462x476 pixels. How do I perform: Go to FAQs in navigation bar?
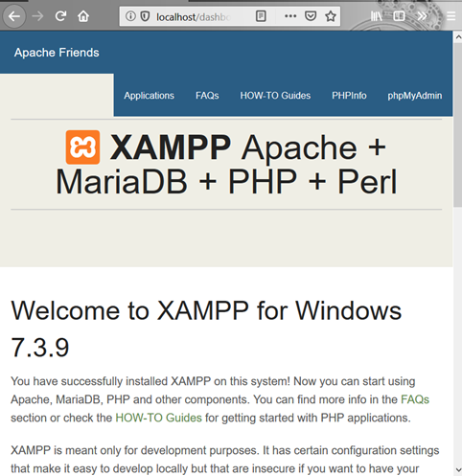tap(207, 96)
